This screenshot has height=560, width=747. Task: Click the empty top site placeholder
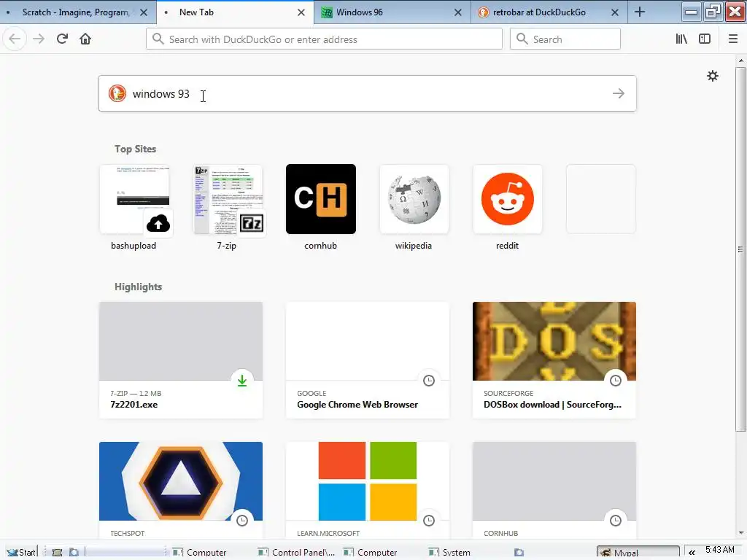601,199
